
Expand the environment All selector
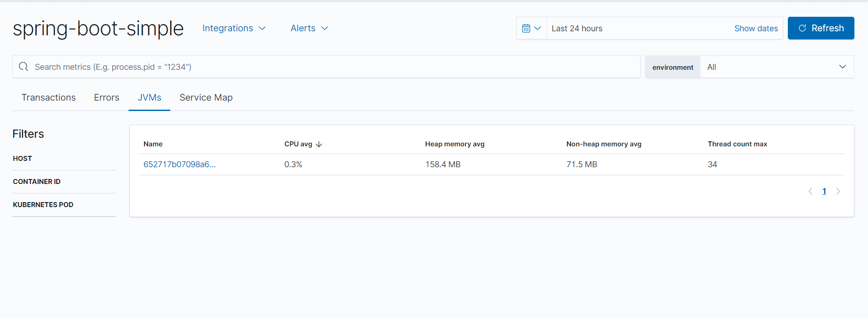(x=777, y=67)
